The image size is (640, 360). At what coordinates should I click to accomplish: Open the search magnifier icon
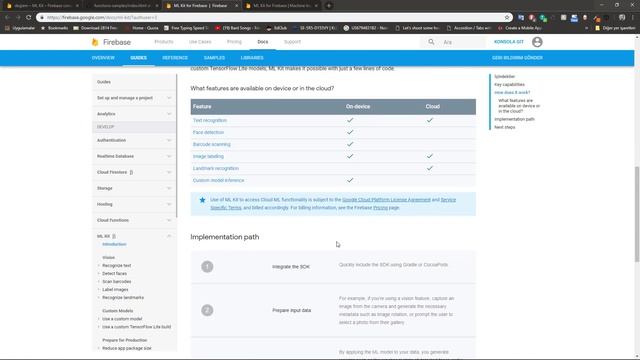pos(431,42)
